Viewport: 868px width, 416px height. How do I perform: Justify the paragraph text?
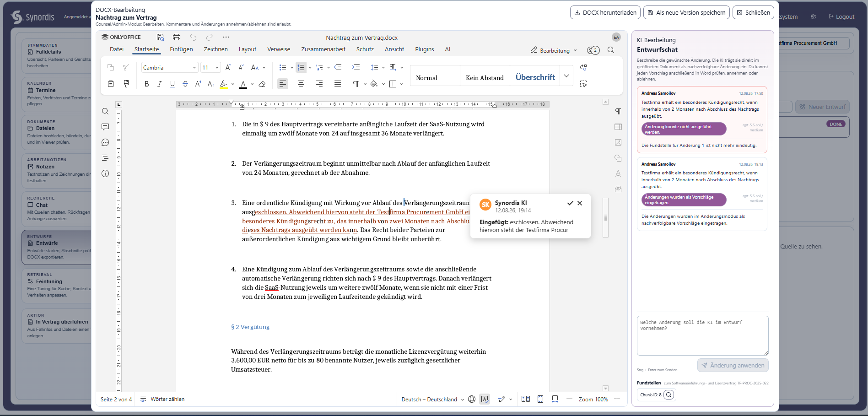338,84
